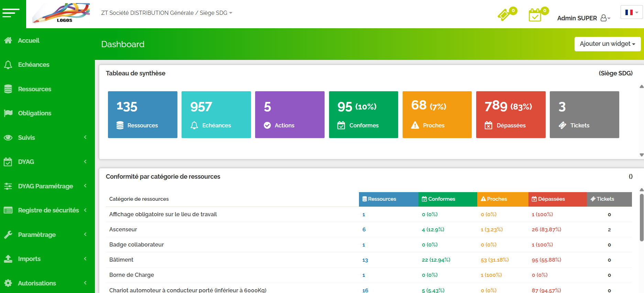Click the Obligations flag icon in sidebar
The width and height of the screenshot is (644, 293).
[x=8, y=113]
